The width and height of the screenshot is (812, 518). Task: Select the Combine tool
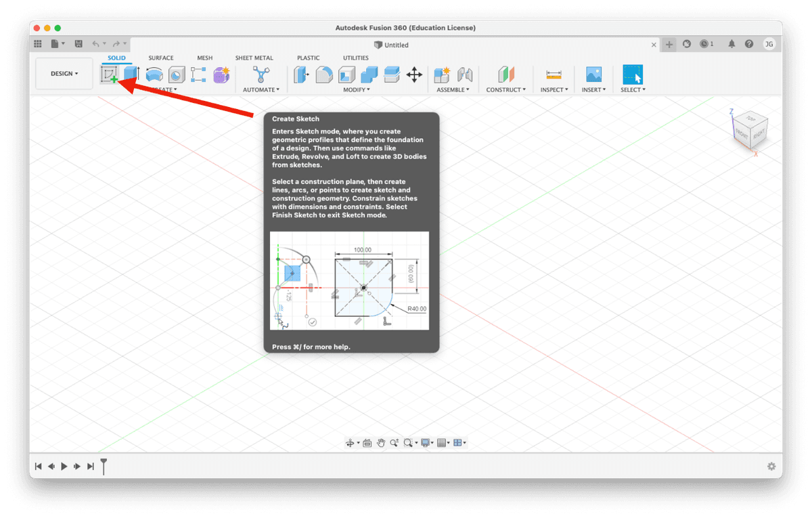tap(369, 74)
